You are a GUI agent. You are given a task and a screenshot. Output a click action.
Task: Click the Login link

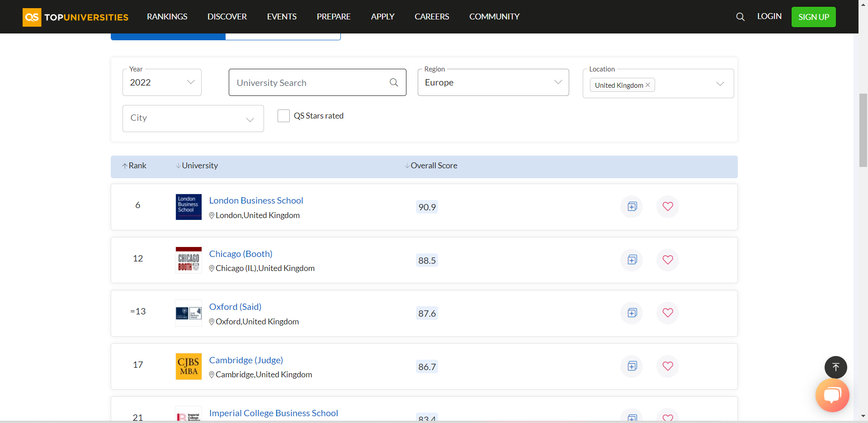[x=769, y=16]
